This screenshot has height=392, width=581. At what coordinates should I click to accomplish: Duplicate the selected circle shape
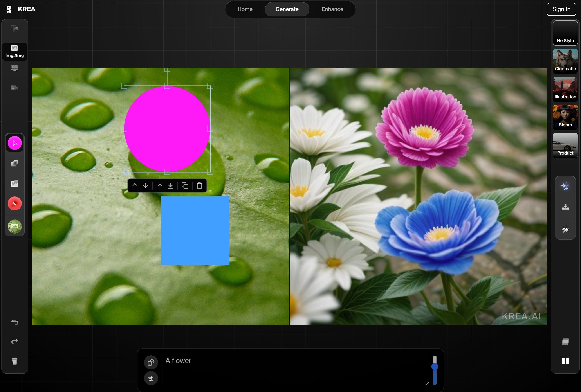[185, 186]
